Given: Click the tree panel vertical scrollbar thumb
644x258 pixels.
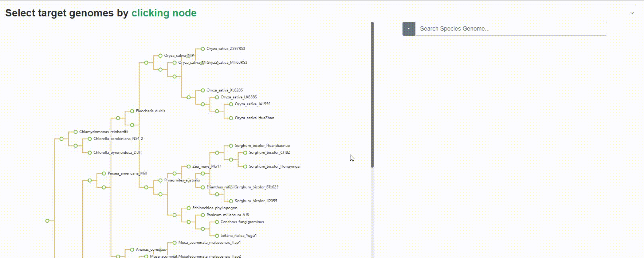Looking at the screenshot, I should [372, 95].
